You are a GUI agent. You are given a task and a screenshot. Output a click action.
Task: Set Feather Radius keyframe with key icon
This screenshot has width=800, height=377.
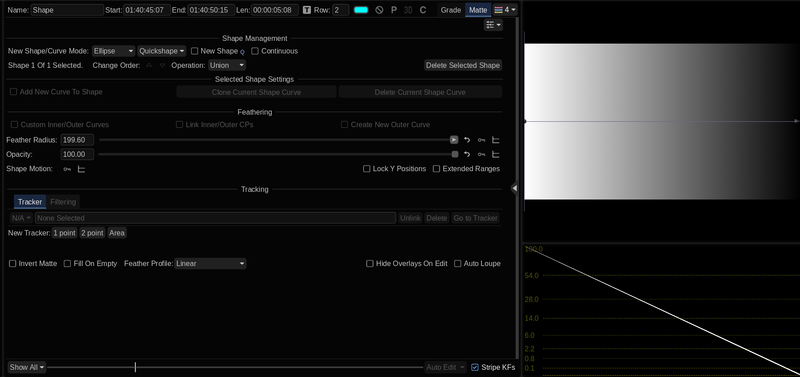(481, 140)
